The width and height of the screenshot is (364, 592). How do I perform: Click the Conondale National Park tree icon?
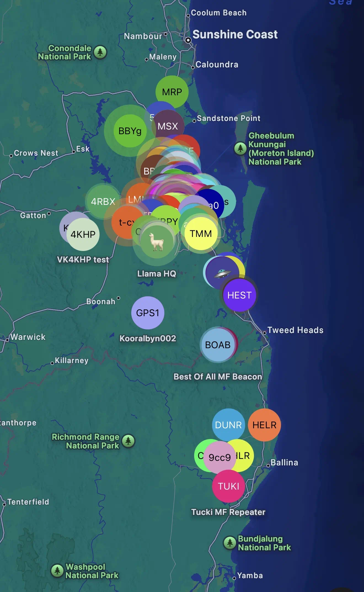[100, 52]
